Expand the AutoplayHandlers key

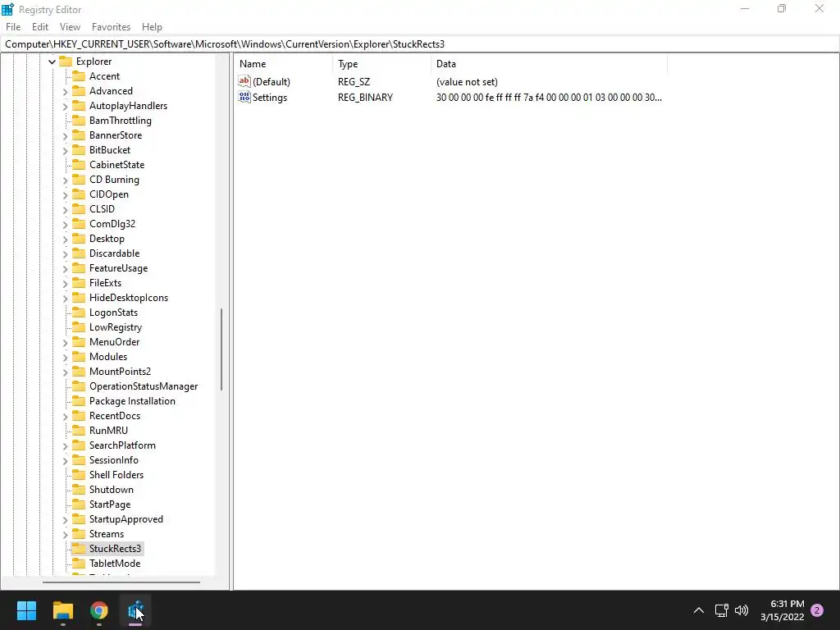(66, 106)
